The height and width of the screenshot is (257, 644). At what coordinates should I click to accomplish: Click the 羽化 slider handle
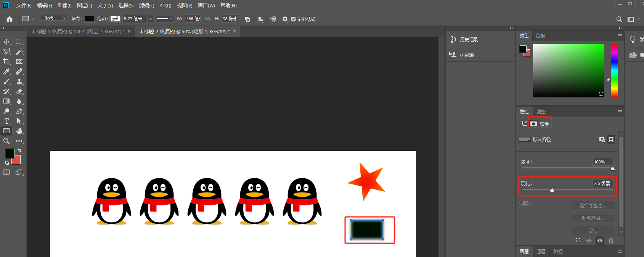click(x=552, y=190)
